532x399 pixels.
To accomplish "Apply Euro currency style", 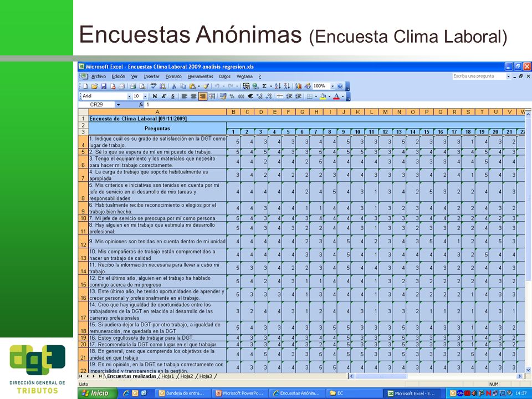I will click(250, 96).
